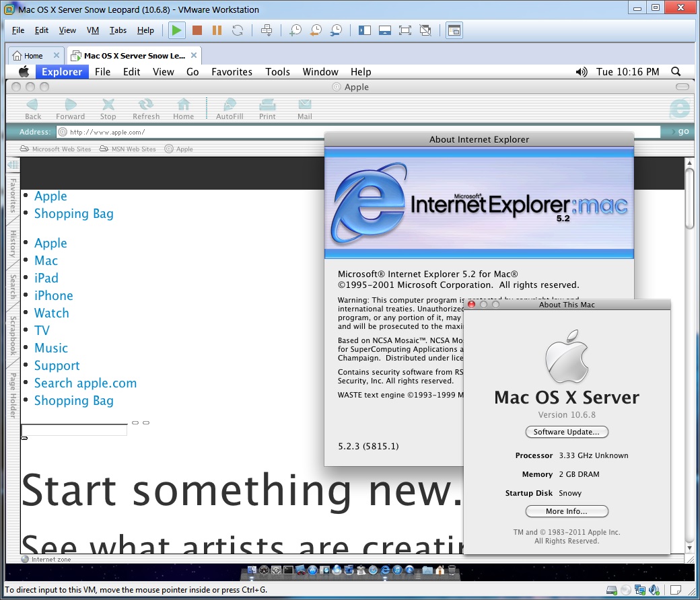
Task: Click the Search apple.com link
Action: click(x=85, y=383)
